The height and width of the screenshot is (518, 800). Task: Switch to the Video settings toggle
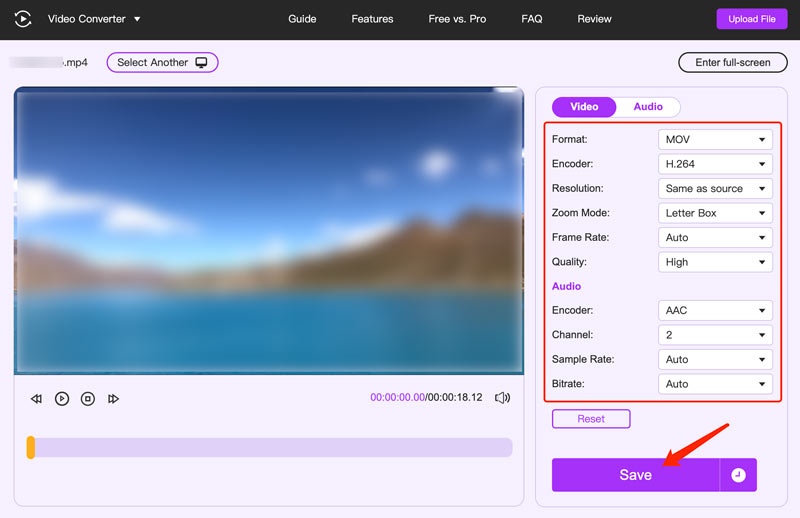(584, 107)
